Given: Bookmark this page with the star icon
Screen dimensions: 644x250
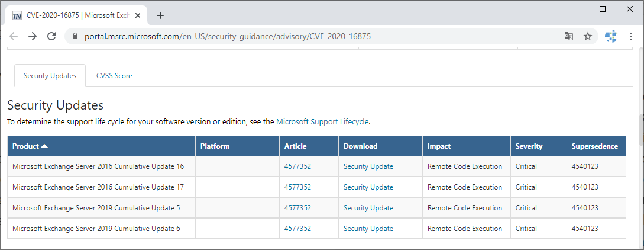Looking at the screenshot, I should 588,36.
